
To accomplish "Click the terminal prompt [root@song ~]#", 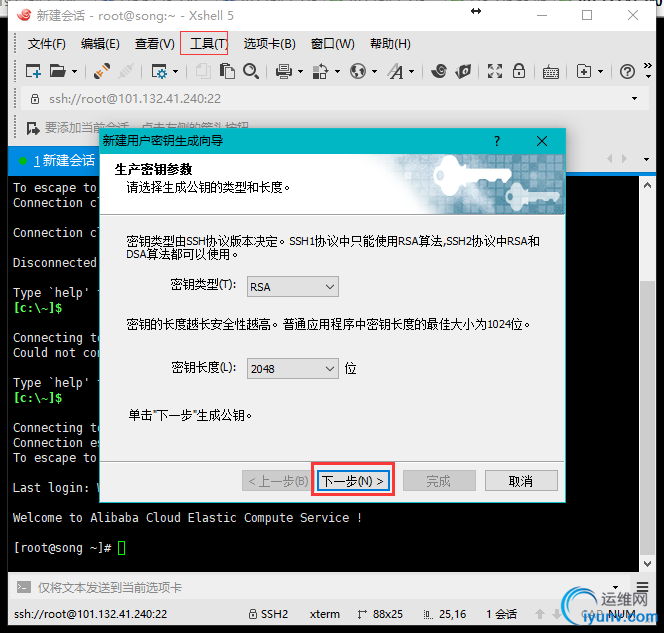I will tap(63, 547).
